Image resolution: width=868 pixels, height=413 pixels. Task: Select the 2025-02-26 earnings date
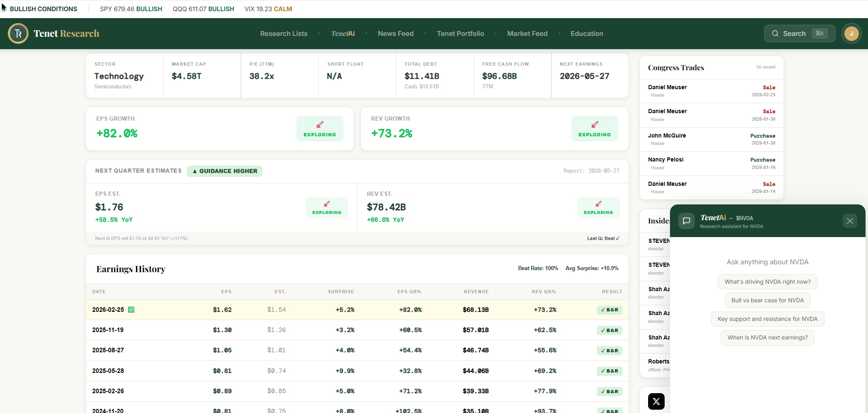tap(108, 391)
